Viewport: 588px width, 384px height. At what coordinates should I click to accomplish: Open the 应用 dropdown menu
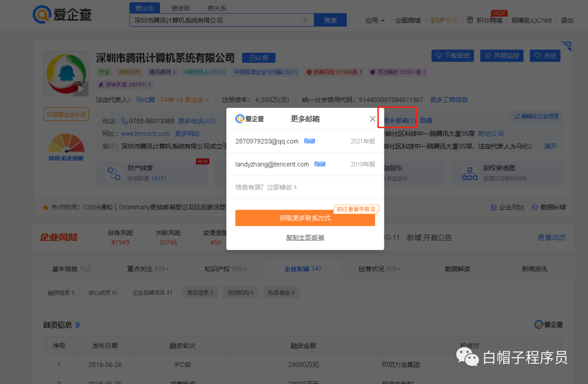[375, 20]
